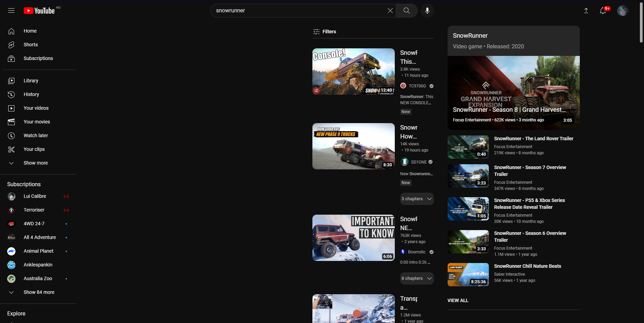Image resolution: width=644 pixels, height=323 pixels.
Task: Click the Your movies icon
Action: tap(11, 122)
